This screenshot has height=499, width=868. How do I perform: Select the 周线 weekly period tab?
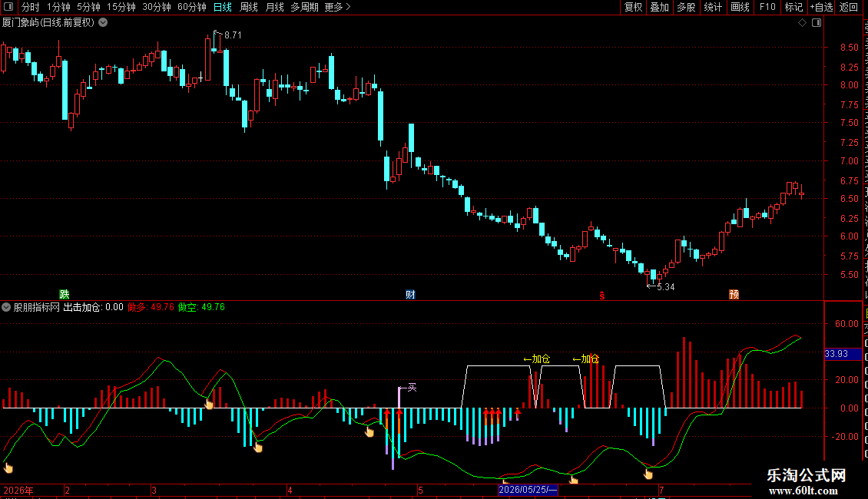pos(249,7)
